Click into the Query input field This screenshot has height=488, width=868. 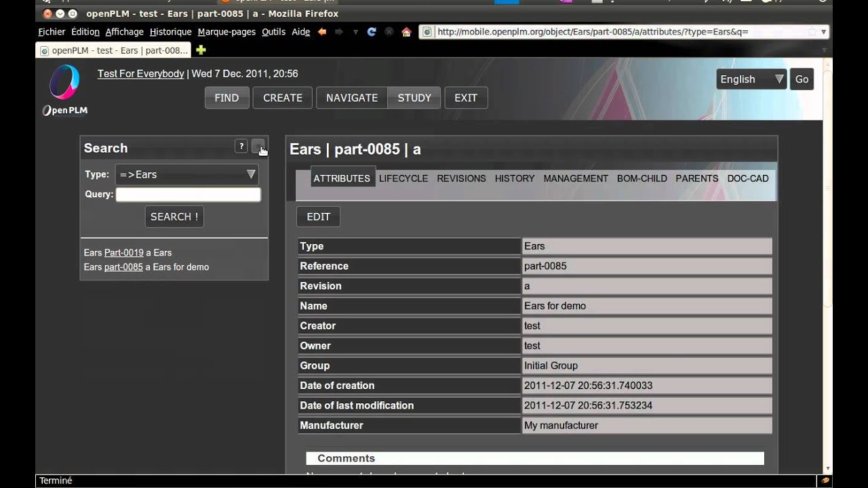[x=188, y=195]
